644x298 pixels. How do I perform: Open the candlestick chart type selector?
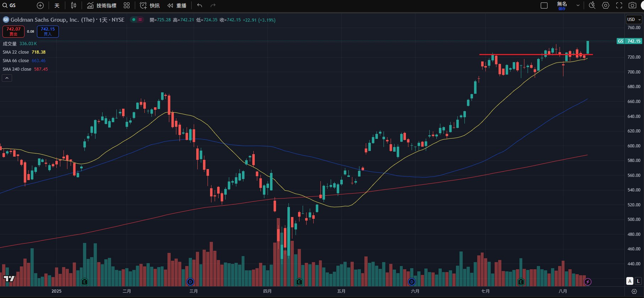pyautogui.click(x=73, y=5)
